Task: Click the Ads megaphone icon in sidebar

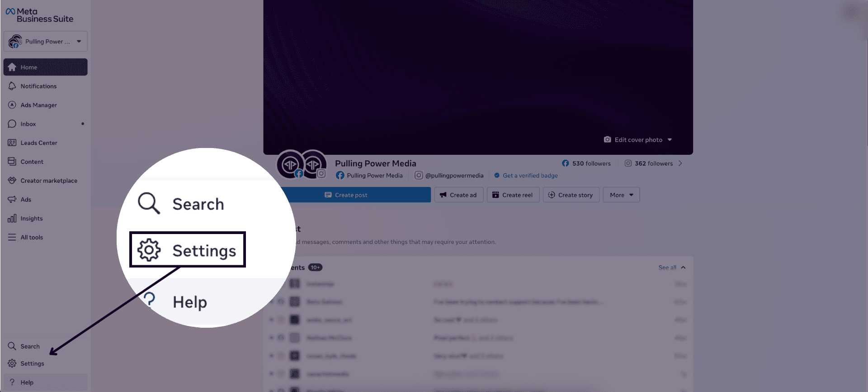Action: (x=12, y=200)
